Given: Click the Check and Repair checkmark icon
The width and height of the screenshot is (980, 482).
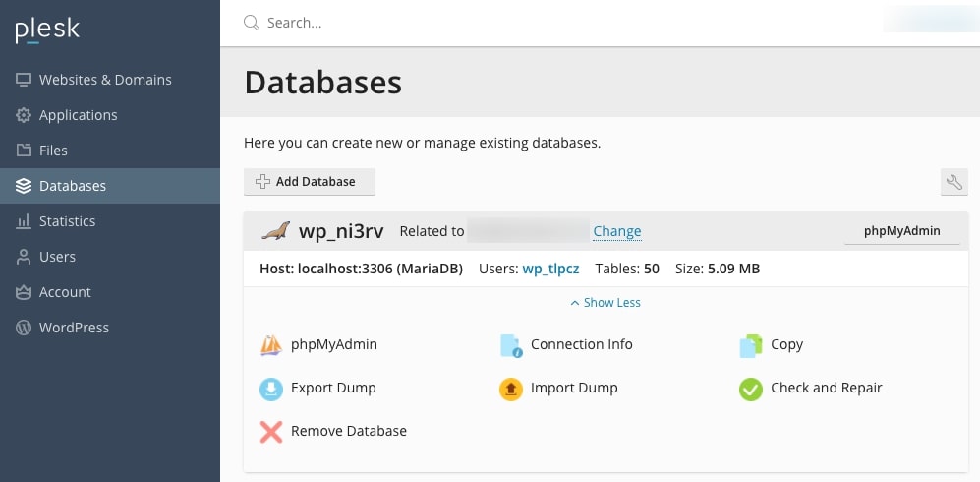Looking at the screenshot, I should [750, 389].
